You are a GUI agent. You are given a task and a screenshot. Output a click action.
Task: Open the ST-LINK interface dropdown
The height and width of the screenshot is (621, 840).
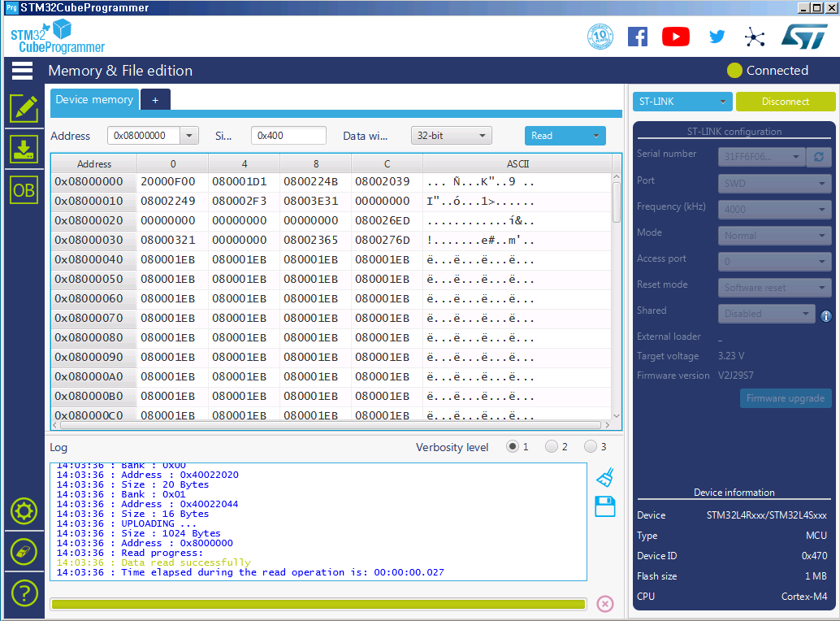(682, 102)
